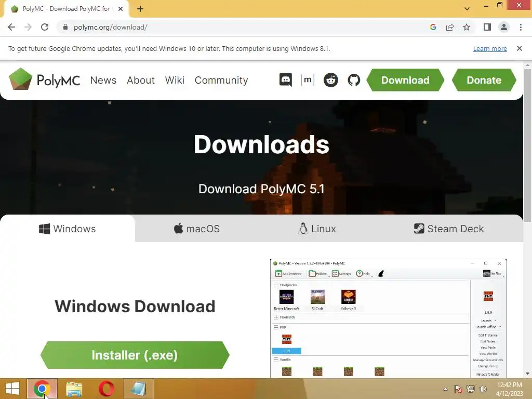Toggle the Chrome side panel icon

(487, 27)
